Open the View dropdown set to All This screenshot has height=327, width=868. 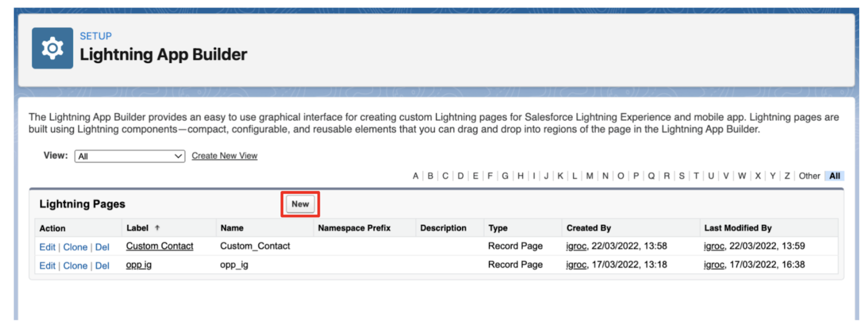tap(130, 156)
